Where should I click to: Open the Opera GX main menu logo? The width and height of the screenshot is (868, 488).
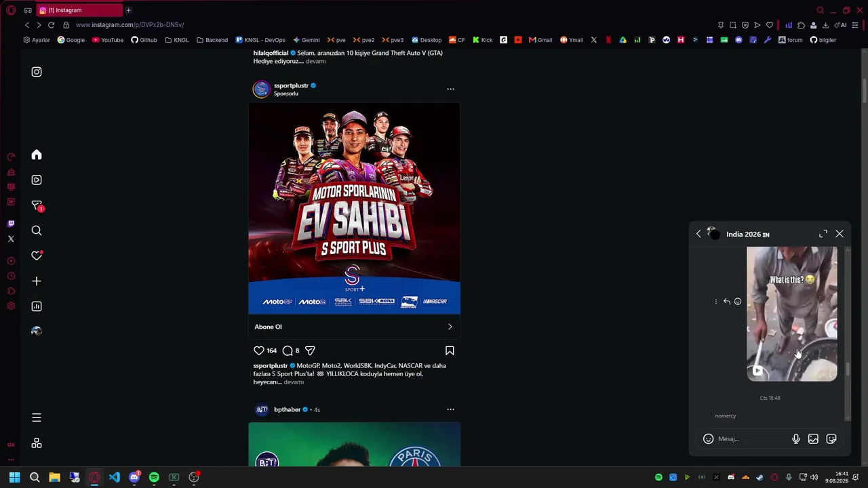(x=11, y=10)
